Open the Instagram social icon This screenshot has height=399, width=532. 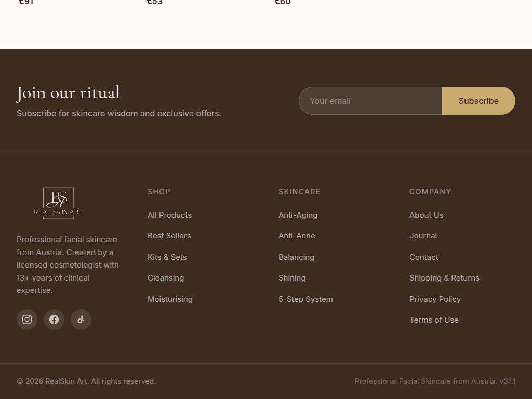(x=27, y=320)
